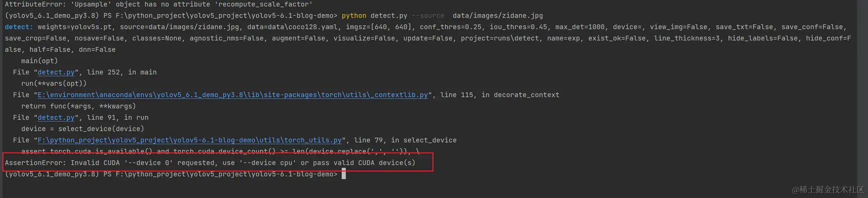Click the 'line 115, in decorate_context' text
This screenshot has width=868, height=198.
click(x=500, y=95)
